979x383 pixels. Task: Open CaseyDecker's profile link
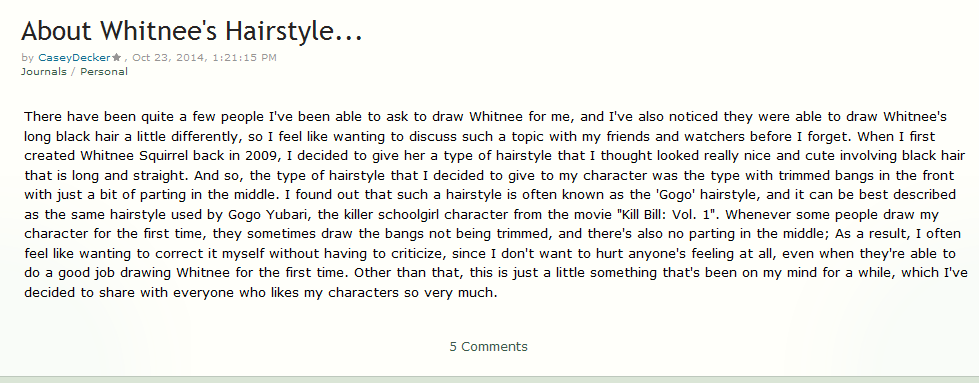74,57
